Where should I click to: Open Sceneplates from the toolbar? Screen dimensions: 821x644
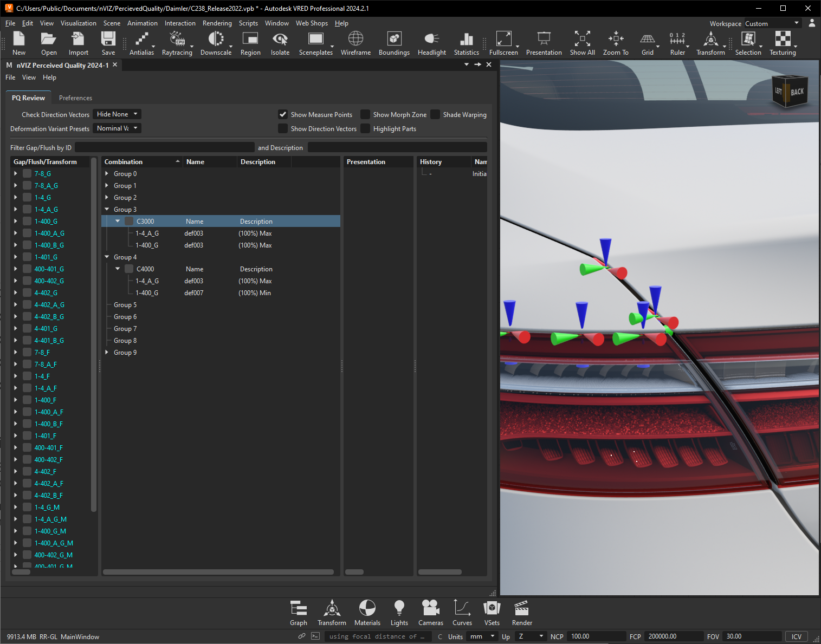tap(316, 43)
